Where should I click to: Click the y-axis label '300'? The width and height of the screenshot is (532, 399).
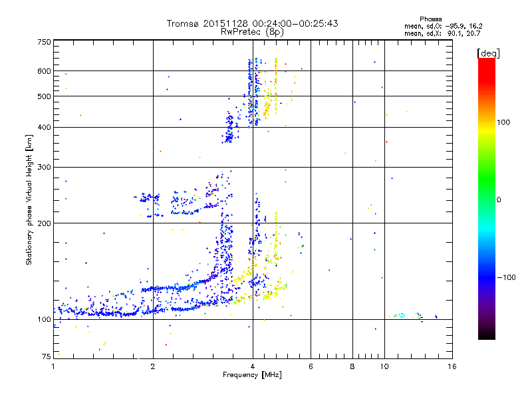[44, 168]
